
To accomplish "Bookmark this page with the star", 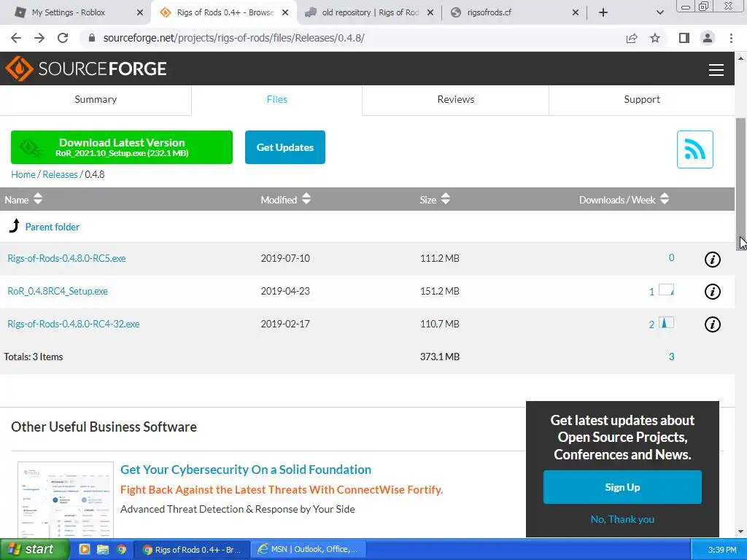I will pos(655,38).
